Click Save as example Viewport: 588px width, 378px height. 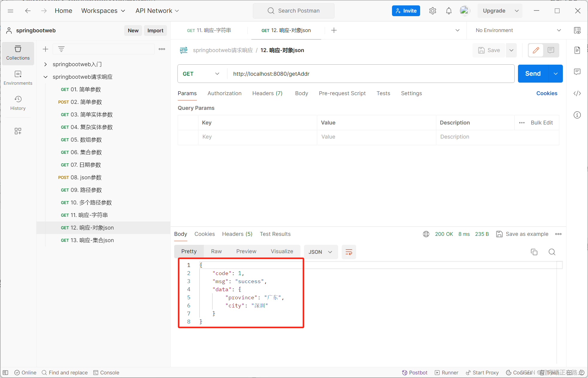[522, 234]
